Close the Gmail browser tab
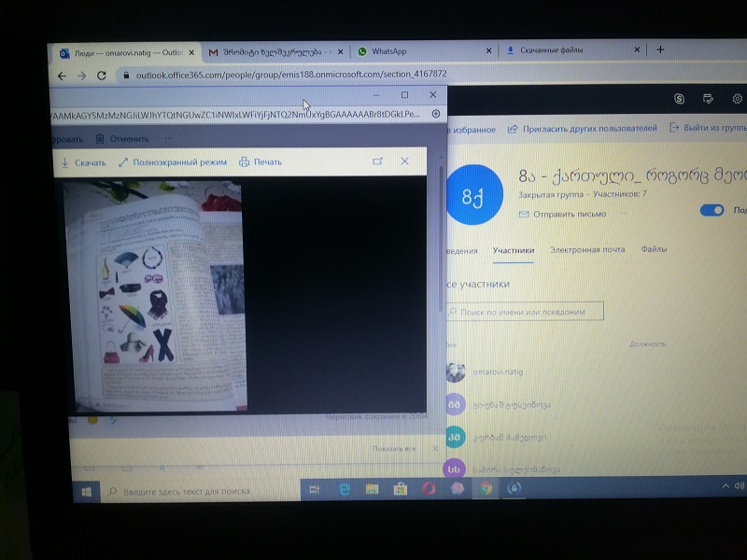 (x=340, y=52)
